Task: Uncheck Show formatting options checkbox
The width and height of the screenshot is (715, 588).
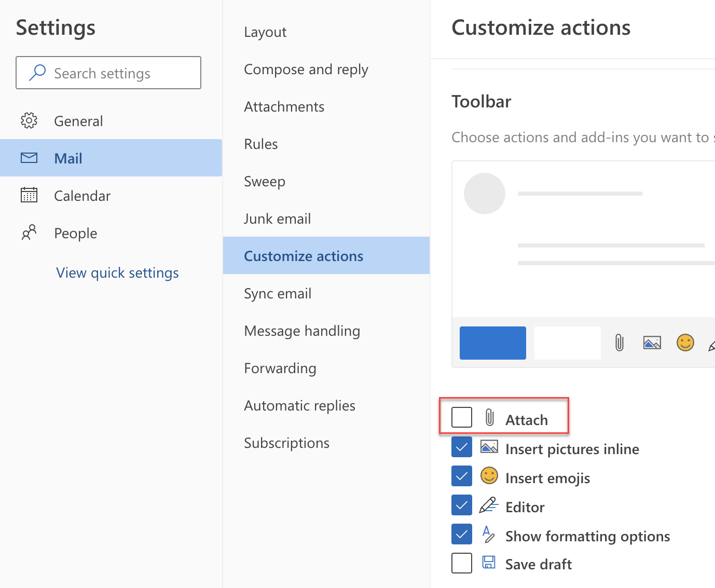Action: 462,534
